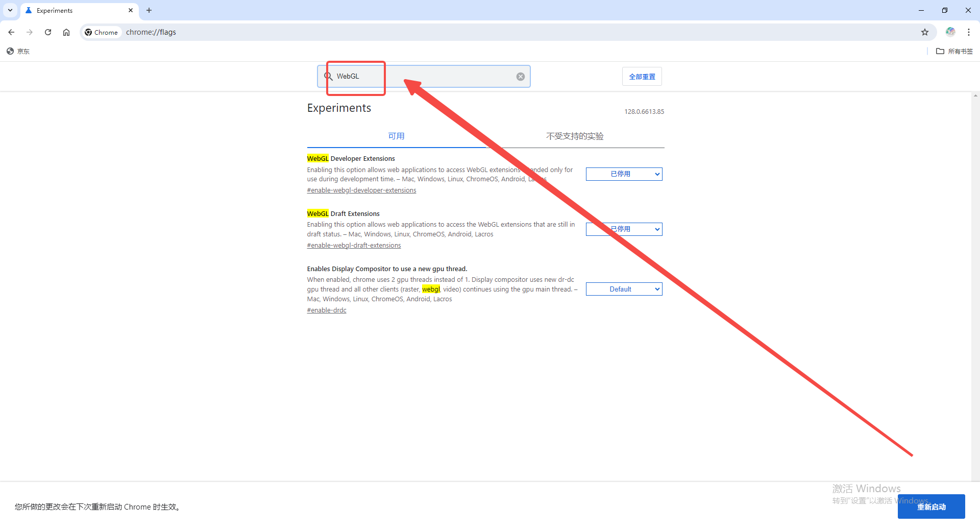This screenshot has width=980, height=531.
Task: Select the Enables Display Compositor title
Action: point(387,269)
